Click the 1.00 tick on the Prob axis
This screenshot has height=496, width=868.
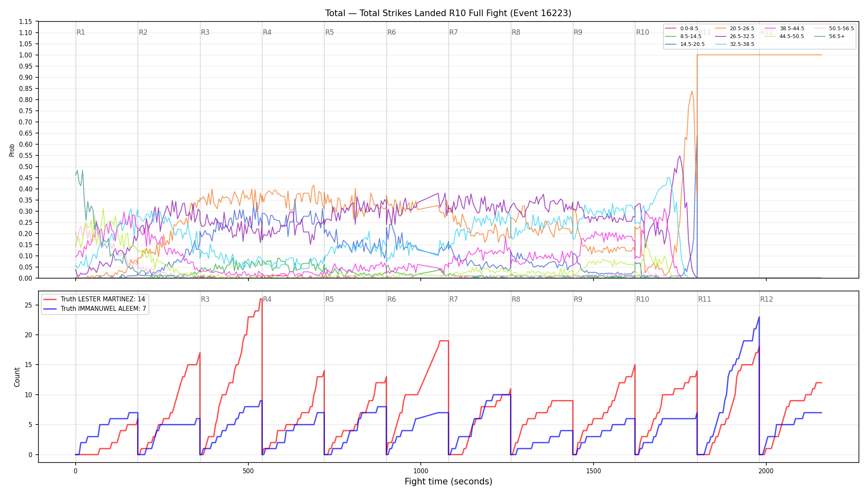(x=26, y=55)
